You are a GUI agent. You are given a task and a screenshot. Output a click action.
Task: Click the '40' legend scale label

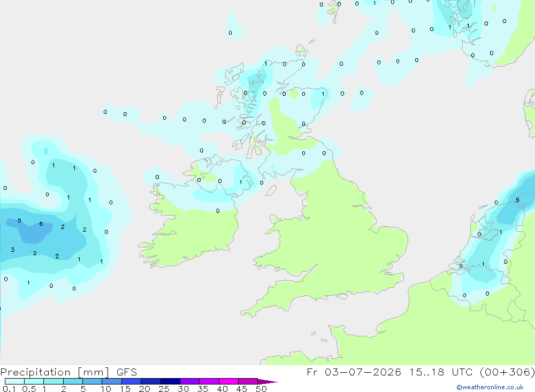[222, 389]
